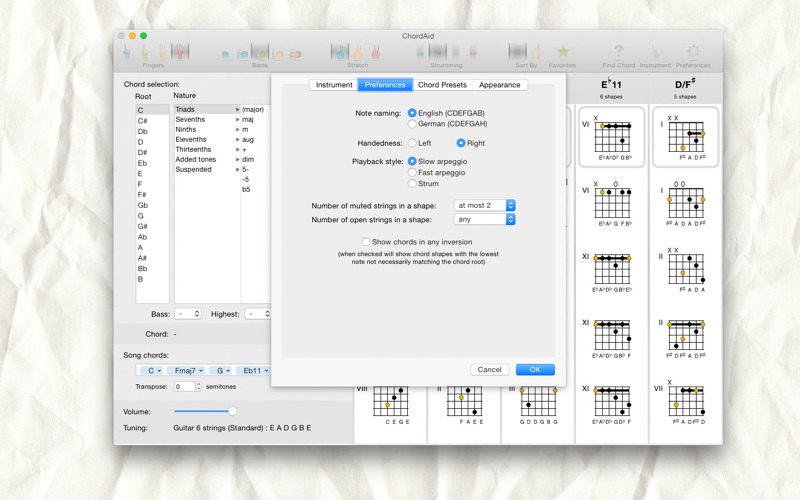Choose the cyan Barre toolbar icon
This screenshot has height=500, width=800.
[x=243, y=54]
